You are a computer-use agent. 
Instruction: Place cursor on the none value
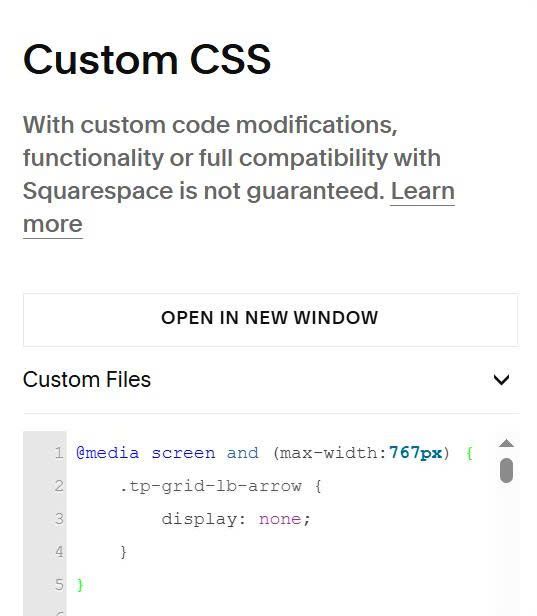click(x=280, y=519)
